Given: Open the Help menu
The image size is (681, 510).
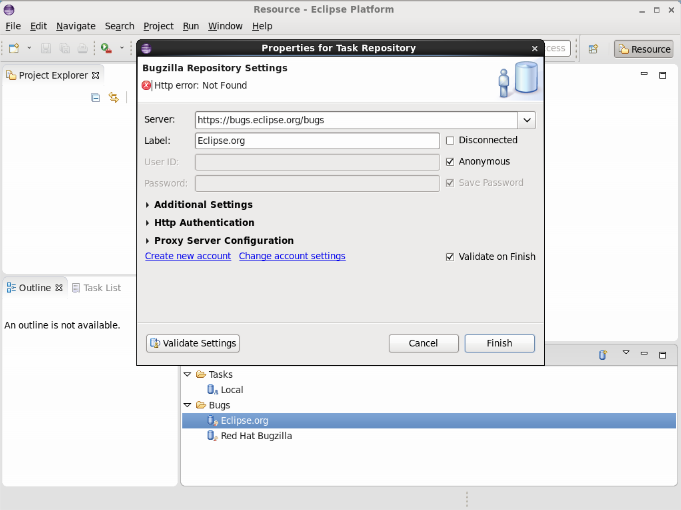Looking at the screenshot, I should click(262, 26).
